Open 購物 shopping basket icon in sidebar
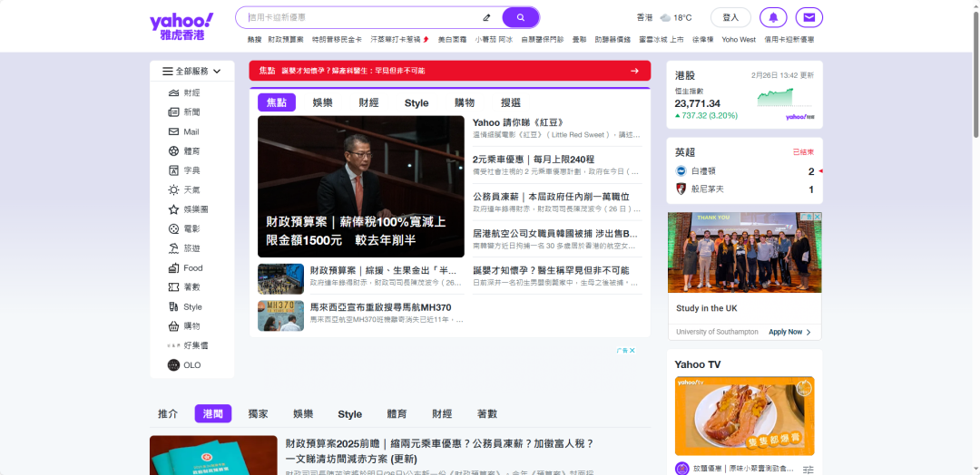The image size is (980, 475). pos(173,325)
